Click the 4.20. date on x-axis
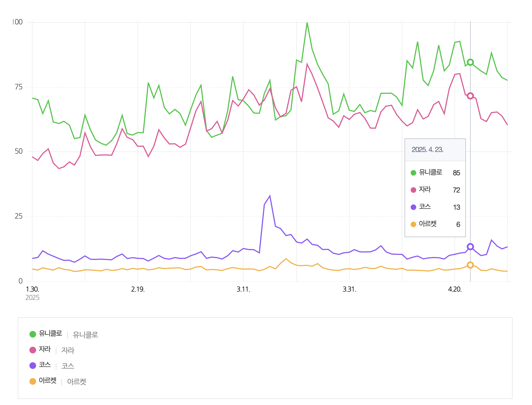 point(455,289)
